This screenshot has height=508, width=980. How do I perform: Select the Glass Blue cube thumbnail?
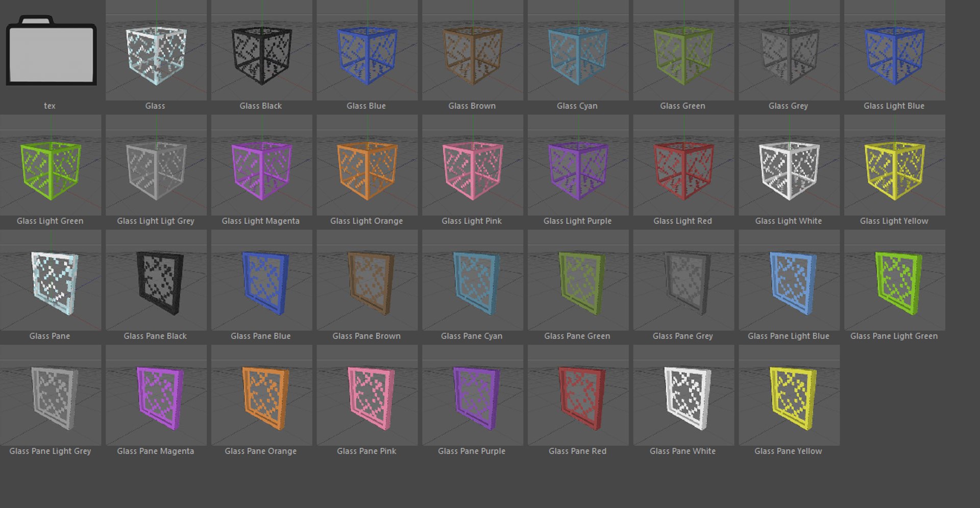(367, 50)
